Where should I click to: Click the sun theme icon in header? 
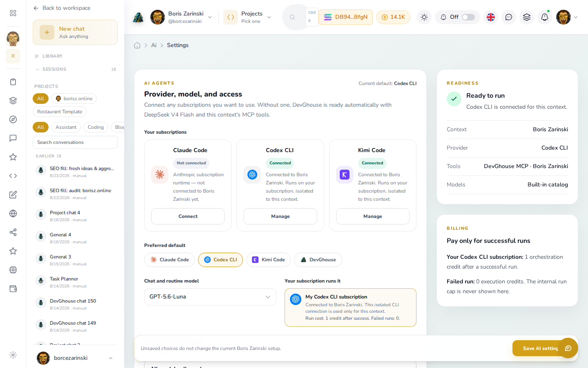pyautogui.click(x=424, y=17)
